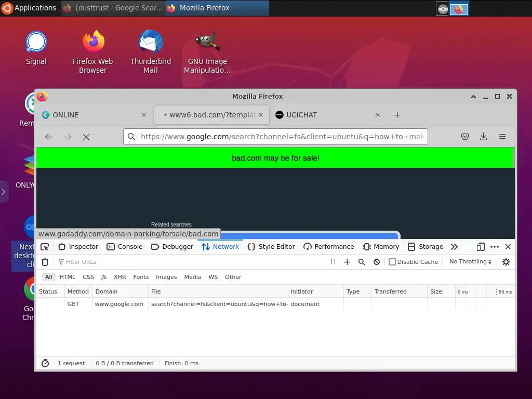Screen dimensions: 532x399
Task: Switch to the Style Editor tab
Action: (271, 247)
